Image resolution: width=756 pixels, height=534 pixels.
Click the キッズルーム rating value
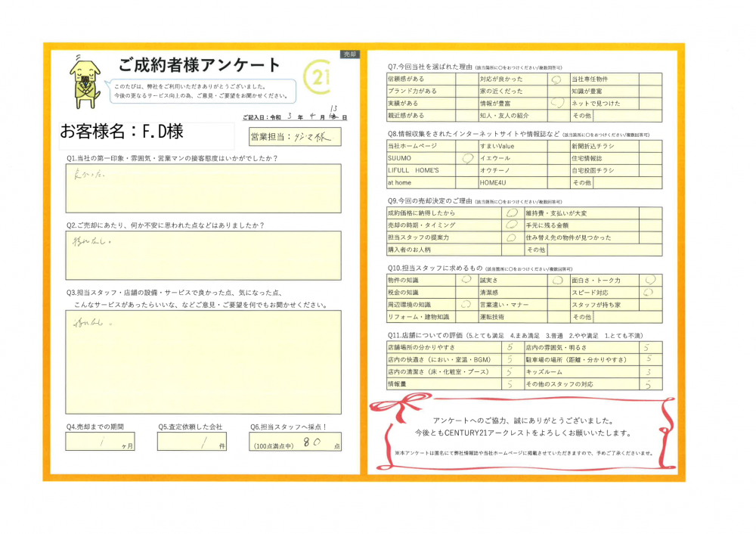pos(648,372)
